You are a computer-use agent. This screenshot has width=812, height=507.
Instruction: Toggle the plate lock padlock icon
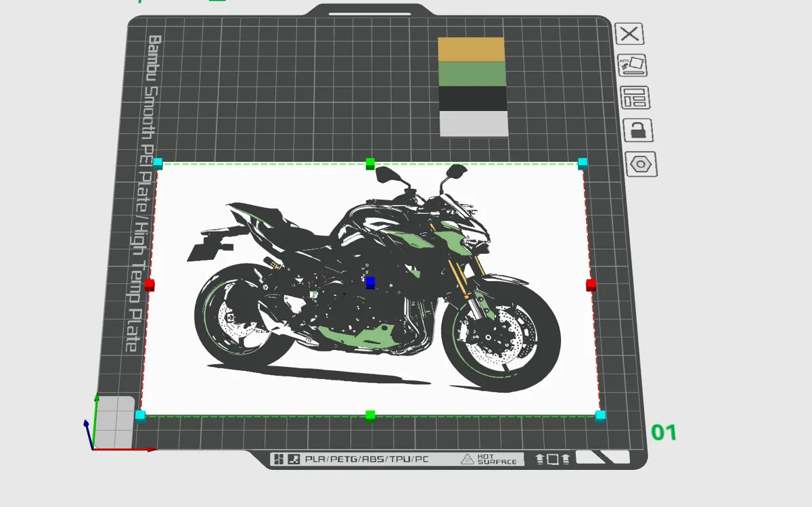coord(638,131)
